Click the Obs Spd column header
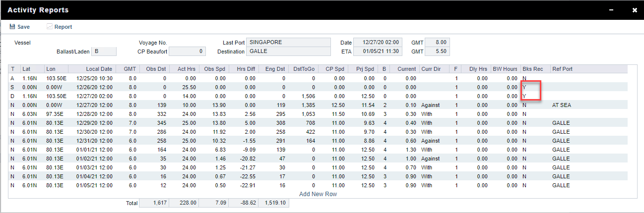 click(x=215, y=69)
